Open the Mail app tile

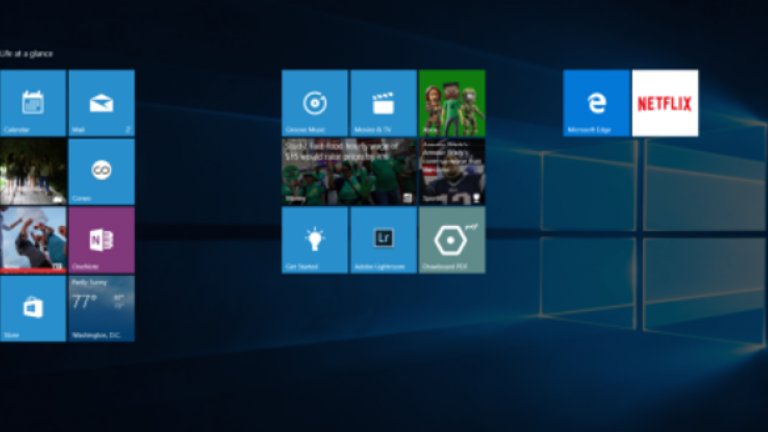coord(101,102)
